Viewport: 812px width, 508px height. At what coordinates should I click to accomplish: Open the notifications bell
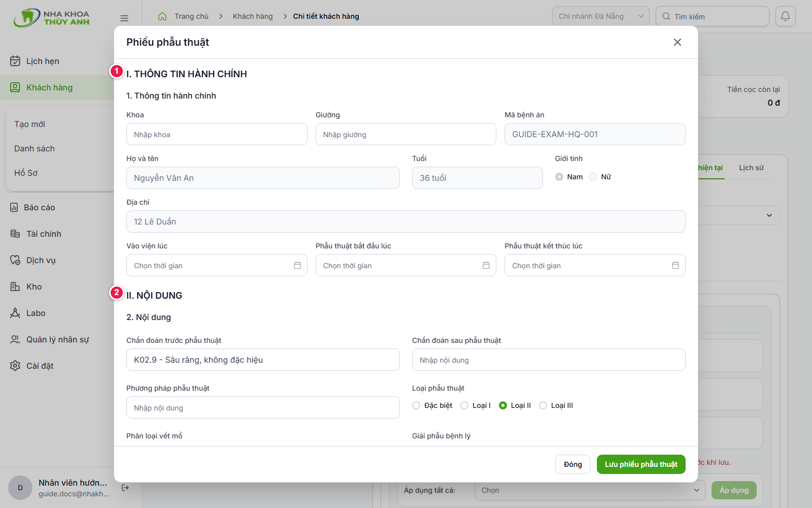(x=785, y=16)
